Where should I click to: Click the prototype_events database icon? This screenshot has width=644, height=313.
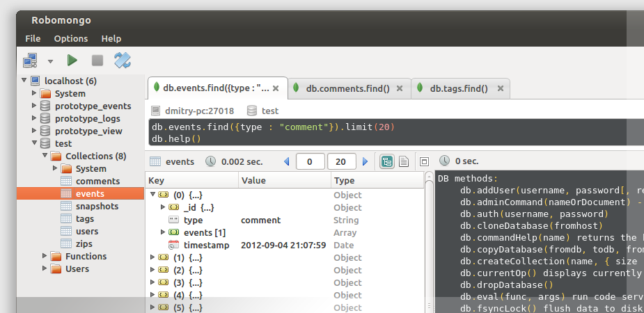tap(45, 106)
